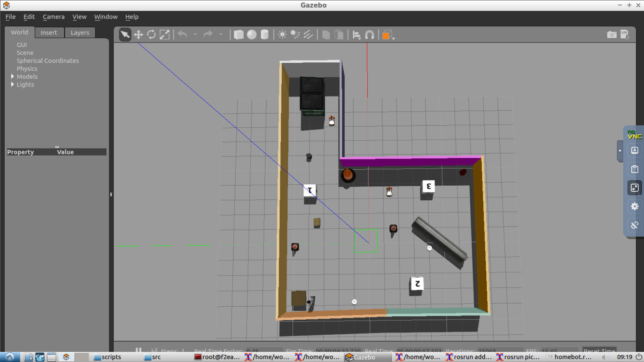Activate the rotate mode tool
This screenshot has width=644, height=362.
[x=151, y=35]
